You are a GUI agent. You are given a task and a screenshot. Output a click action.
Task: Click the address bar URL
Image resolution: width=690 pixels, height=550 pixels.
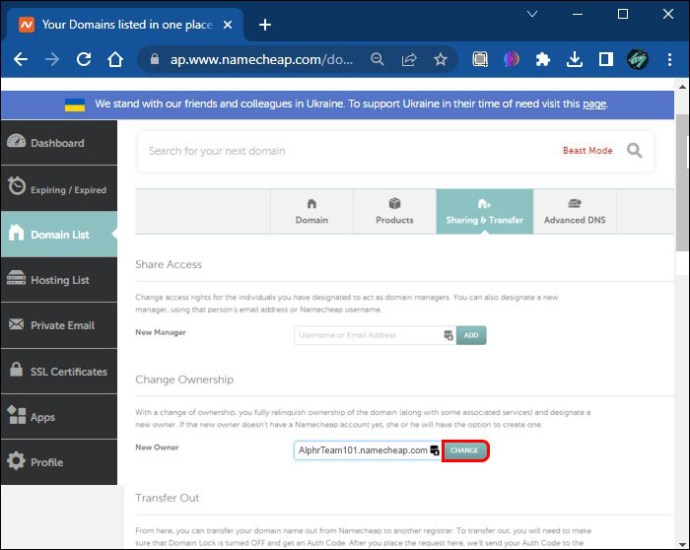click(x=261, y=59)
